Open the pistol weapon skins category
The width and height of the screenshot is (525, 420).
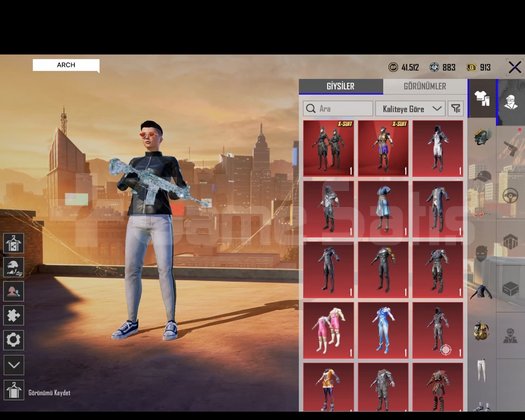511,147
